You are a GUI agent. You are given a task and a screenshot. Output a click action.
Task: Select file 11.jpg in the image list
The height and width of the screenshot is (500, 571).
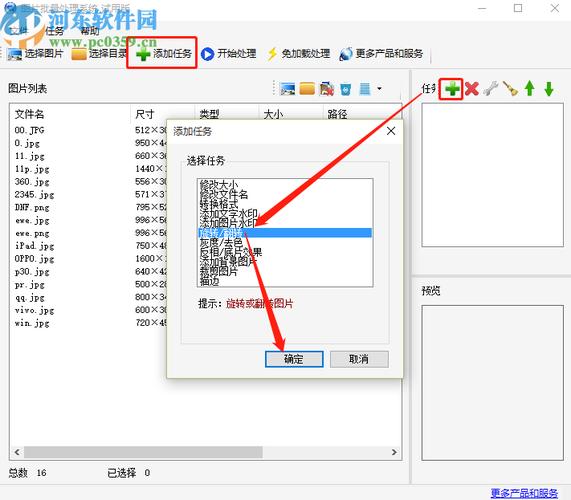[29, 156]
